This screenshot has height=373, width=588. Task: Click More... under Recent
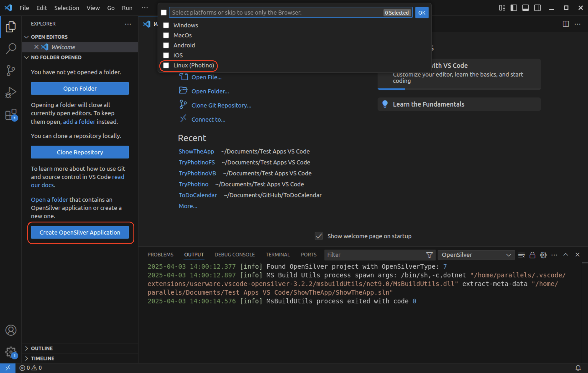point(188,206)
